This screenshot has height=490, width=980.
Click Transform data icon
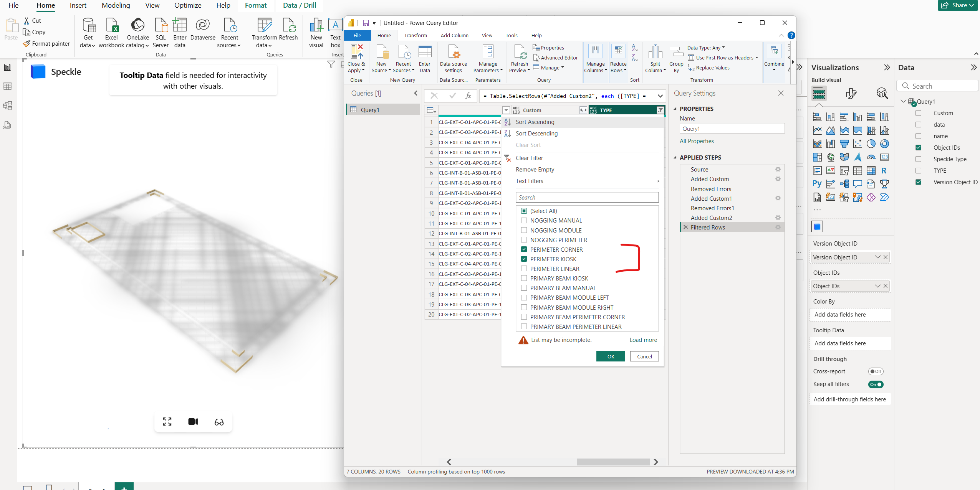(x=264, y=25)
